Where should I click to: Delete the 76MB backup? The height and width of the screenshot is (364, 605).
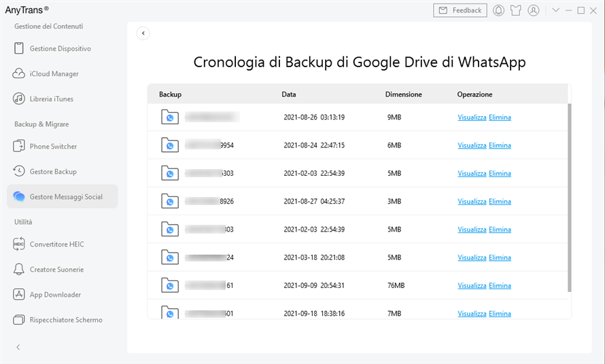click(x=500, y=286)
